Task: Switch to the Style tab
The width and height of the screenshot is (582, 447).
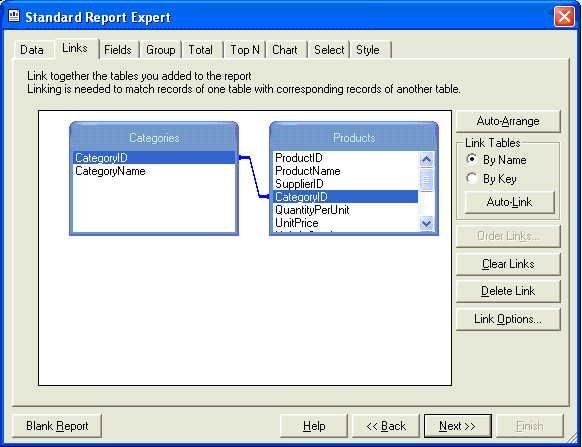Action: [368, 50]
